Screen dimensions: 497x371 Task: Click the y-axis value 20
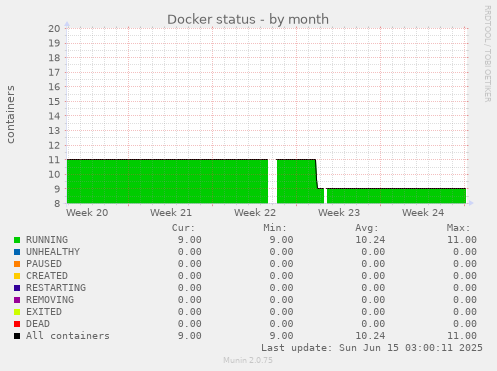[x=54, y=29]
